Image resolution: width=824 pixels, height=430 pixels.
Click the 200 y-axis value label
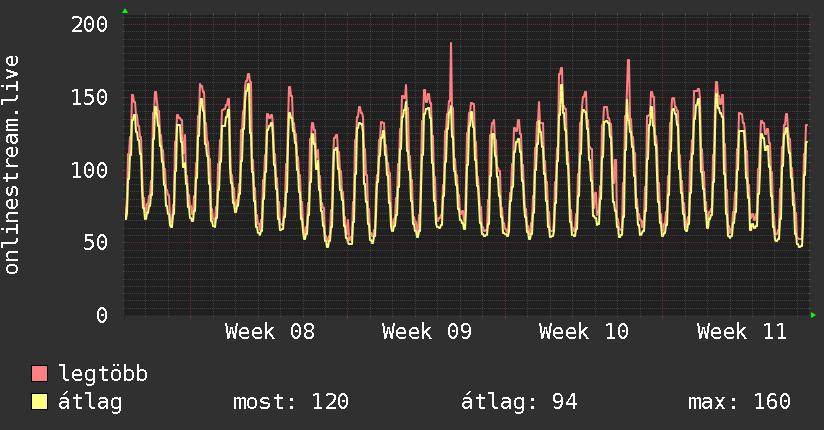tap(90, 24)
